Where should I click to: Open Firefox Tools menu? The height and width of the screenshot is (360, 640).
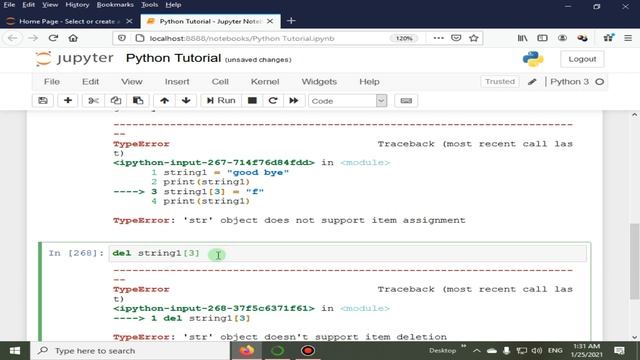tap(149, 5)
